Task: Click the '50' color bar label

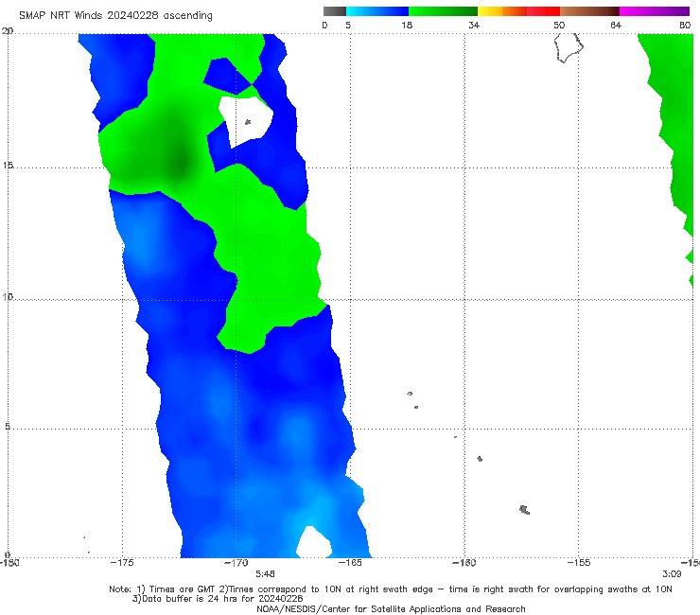Action: pos(559,25)
